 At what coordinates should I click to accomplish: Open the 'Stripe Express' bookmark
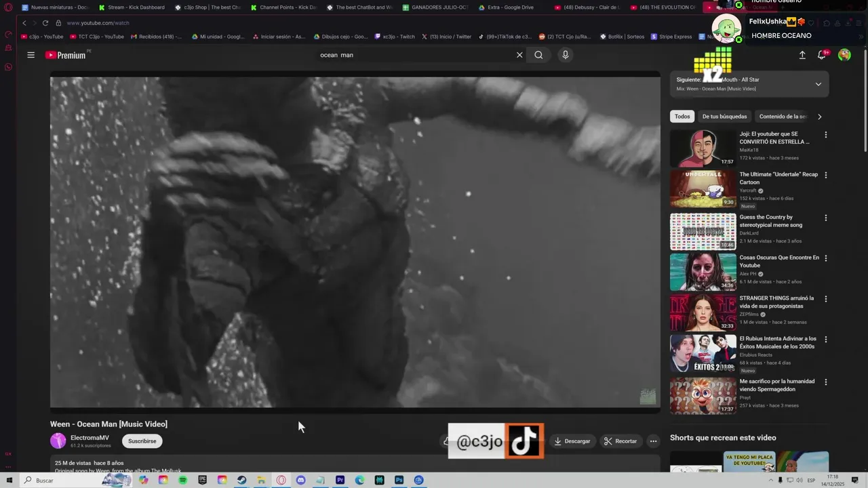coord(671,37)
